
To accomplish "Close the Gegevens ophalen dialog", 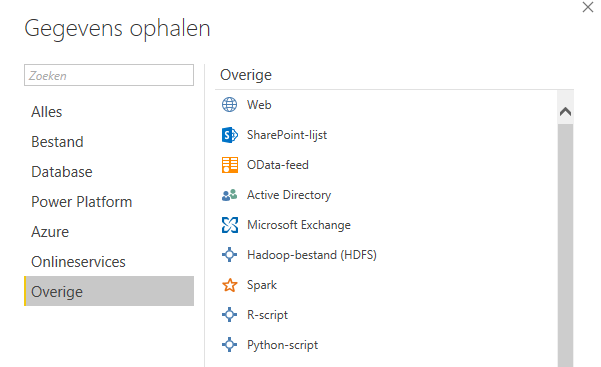I will point(588,7).
